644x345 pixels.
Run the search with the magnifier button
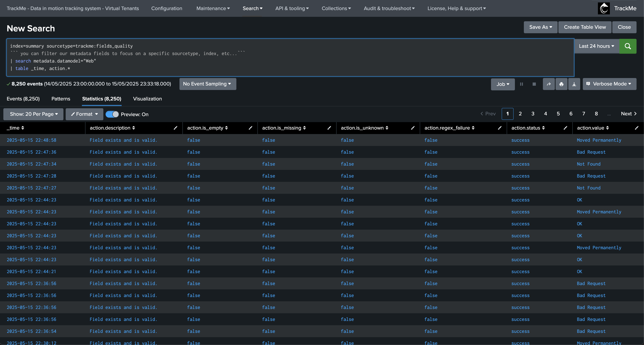tap(628, 46)
